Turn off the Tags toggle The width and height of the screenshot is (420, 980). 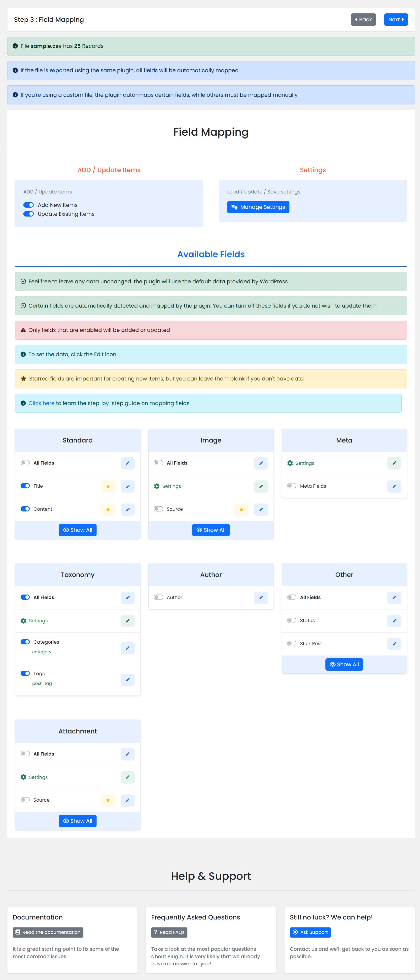pos(25,673)
